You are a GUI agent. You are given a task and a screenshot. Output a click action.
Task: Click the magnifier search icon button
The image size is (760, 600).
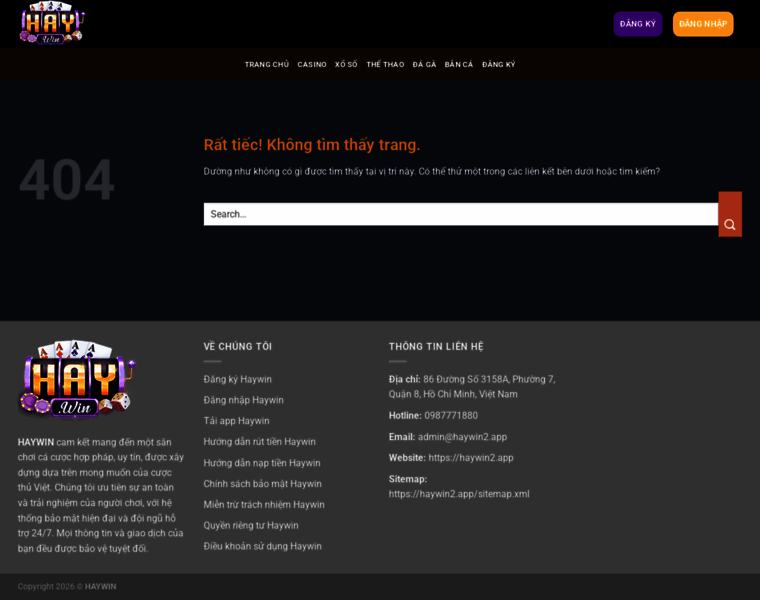pos(730,214)
